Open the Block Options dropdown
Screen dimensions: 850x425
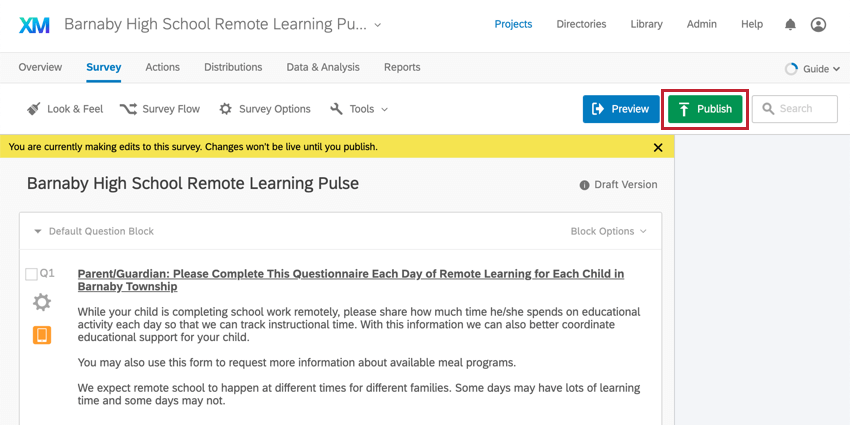point(608,231)
